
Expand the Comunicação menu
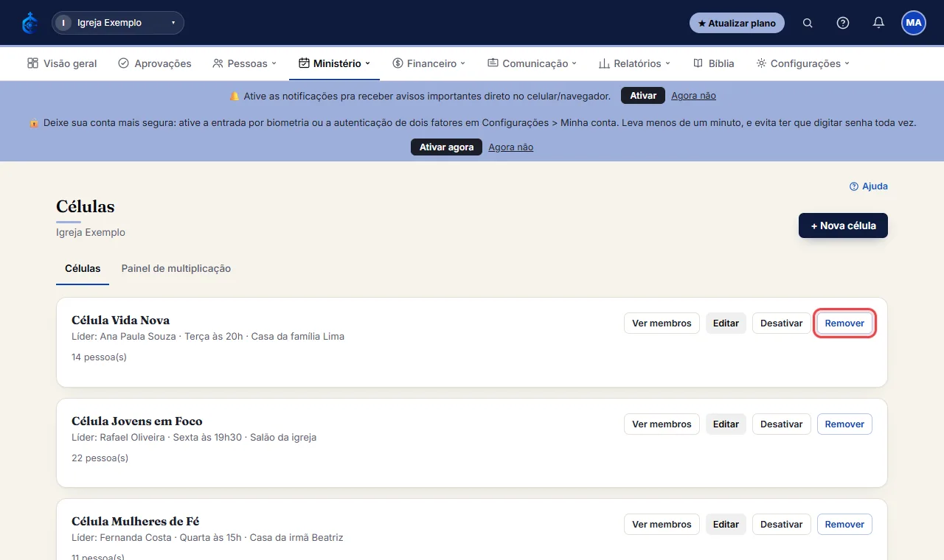click(x=532, y=63)
